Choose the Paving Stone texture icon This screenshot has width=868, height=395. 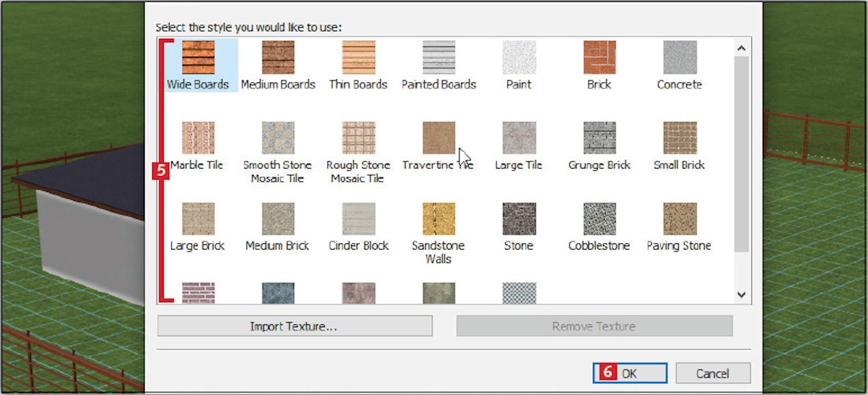(679, 219)
